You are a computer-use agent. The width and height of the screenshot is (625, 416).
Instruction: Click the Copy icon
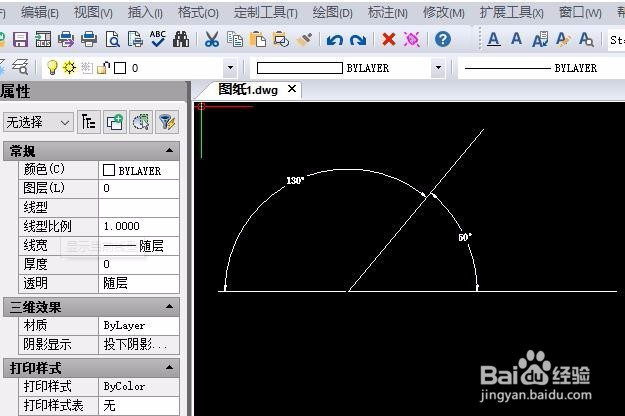[235, 39]
